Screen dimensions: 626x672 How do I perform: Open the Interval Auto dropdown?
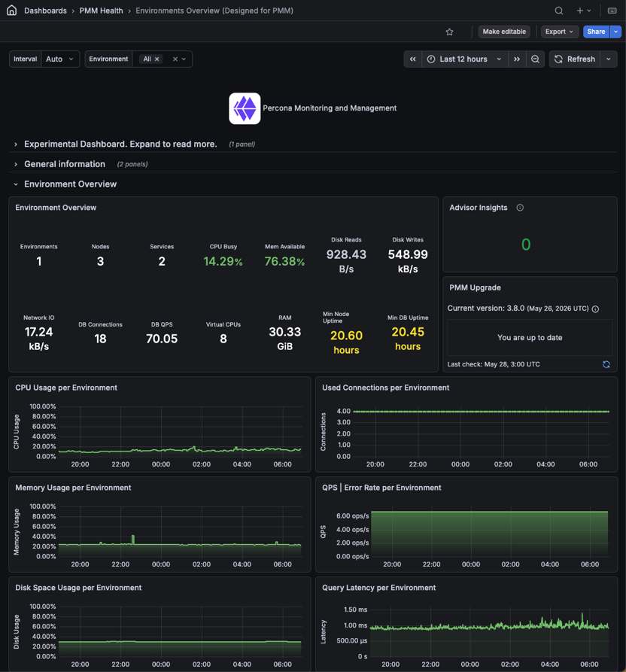60,59
